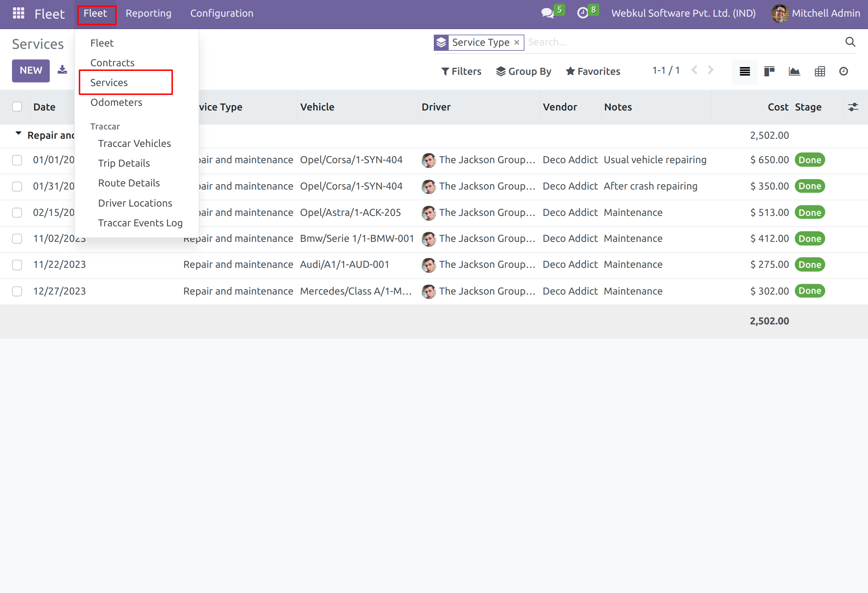Screen dimensions: 868x593
Task: Remove the Service Type search facet
Action: 517,42
